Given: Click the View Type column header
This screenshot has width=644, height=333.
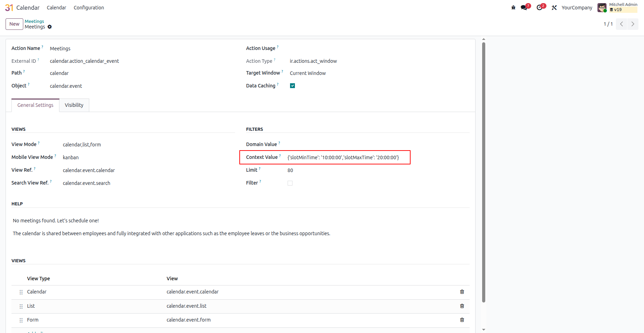Looking at the screenshot, I should click(39, 279).
